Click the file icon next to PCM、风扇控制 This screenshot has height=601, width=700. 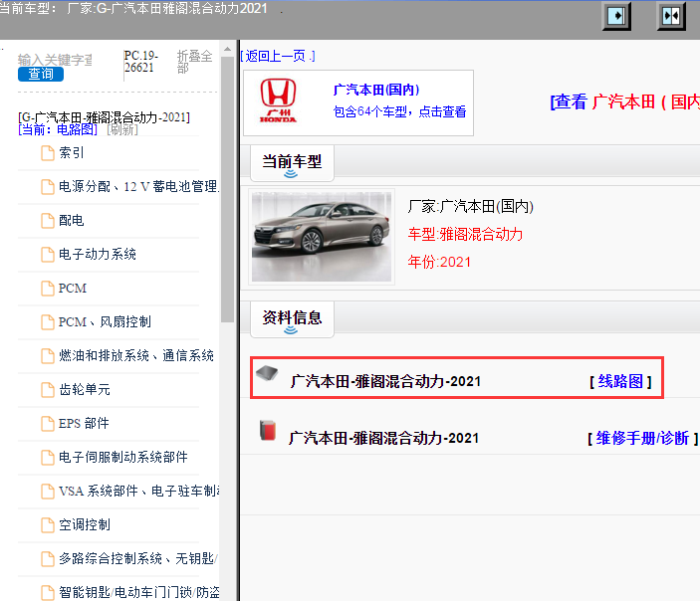(48, 322)
